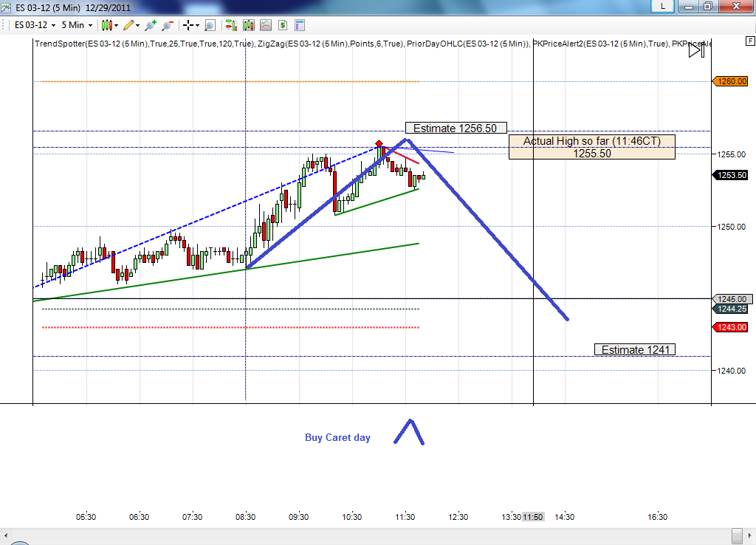Viewport: 756px width, 545px height.
Task: Expand the crosshair cursor dropdown arrow
Action: click(197, 26)
